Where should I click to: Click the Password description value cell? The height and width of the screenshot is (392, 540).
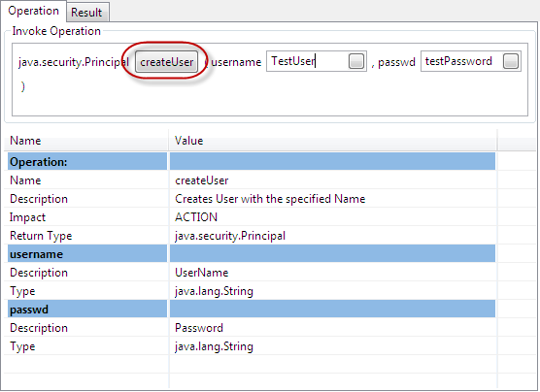tap(333, 328)
